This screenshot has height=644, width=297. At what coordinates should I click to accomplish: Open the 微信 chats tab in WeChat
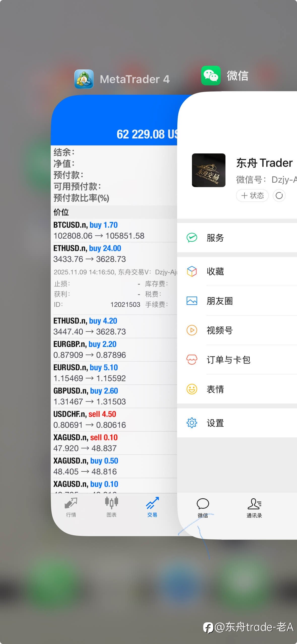pos(203,508)
